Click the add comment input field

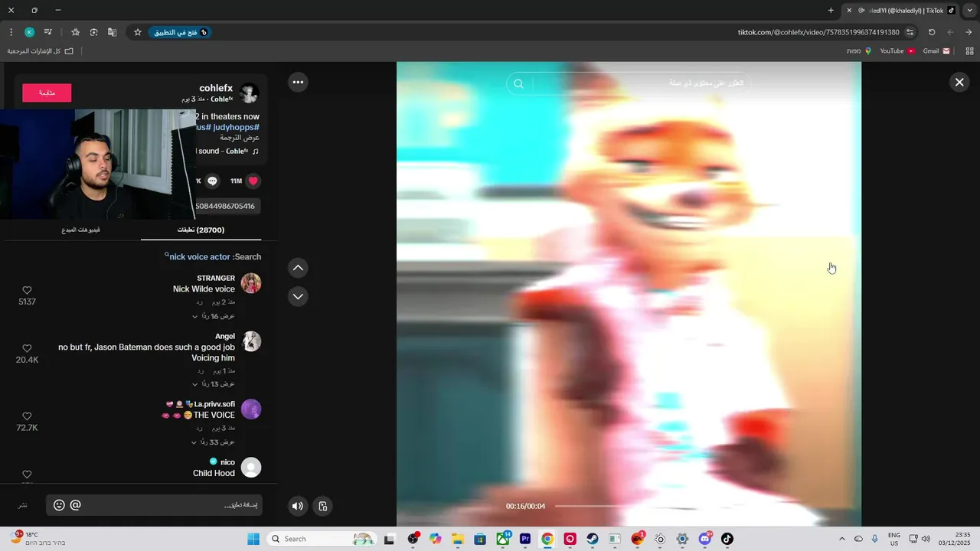click(153, 505)
